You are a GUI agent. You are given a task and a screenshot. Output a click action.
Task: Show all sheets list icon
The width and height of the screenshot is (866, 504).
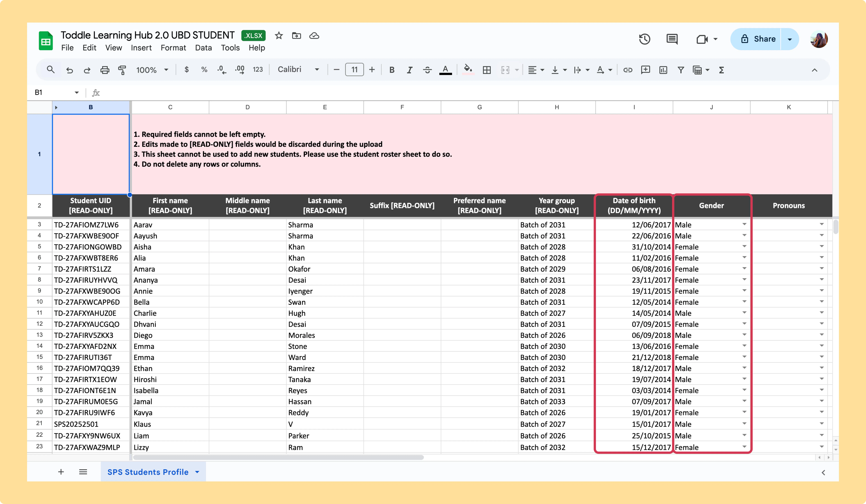pyautogui.click(x=83, y=472)
